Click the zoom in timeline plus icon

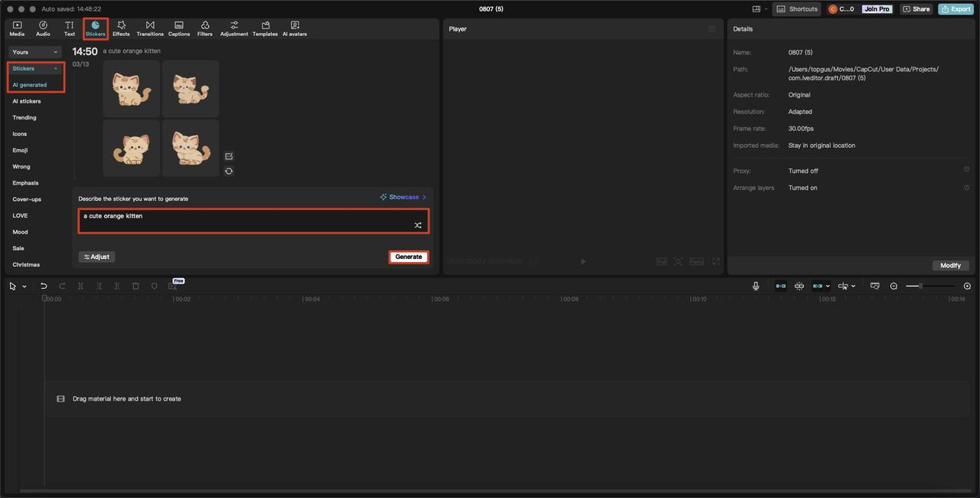tap(967, 286)
